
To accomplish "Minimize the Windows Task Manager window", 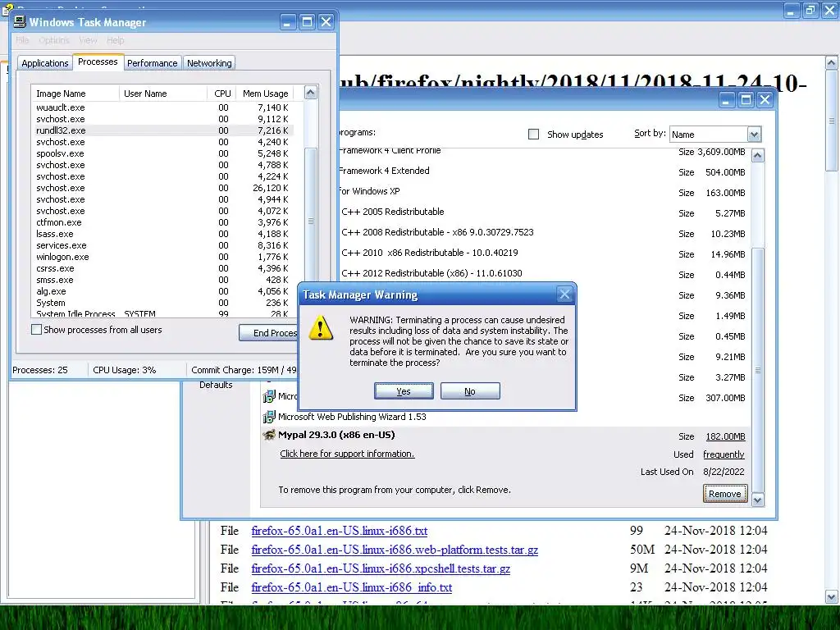I will (x=288, y=22).
